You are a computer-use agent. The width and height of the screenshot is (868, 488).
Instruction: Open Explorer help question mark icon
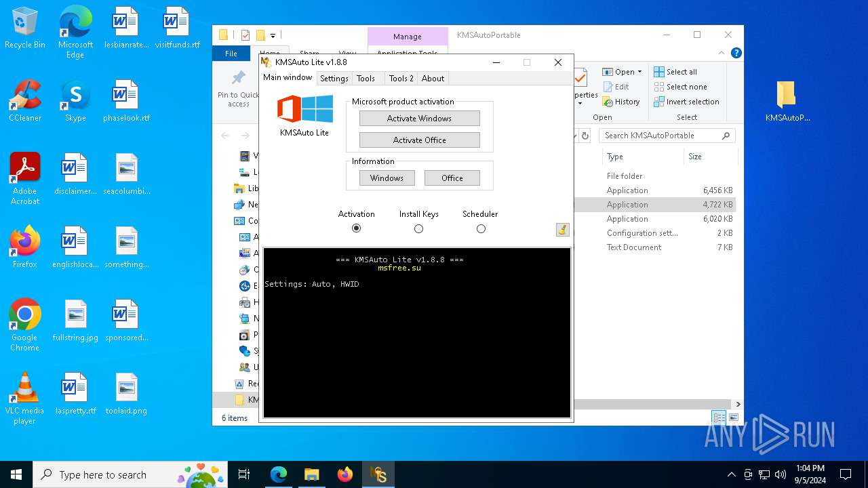tap(736, 53)
